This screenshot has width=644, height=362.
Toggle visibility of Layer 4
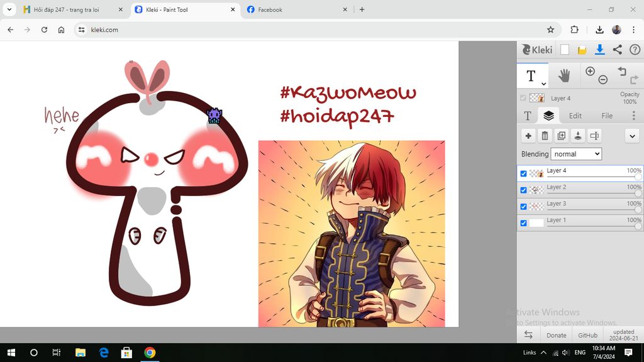pyautogui.click(x=523, y=173)
